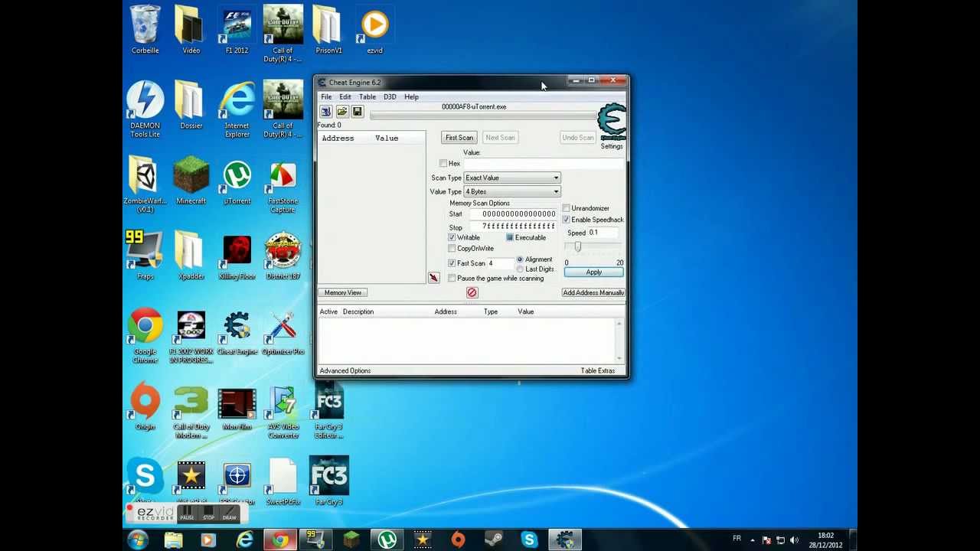The width and height of the screenshot is (980, 551).
Task: Select the Skype desktop icon
Action: click(x=145, y=476)
